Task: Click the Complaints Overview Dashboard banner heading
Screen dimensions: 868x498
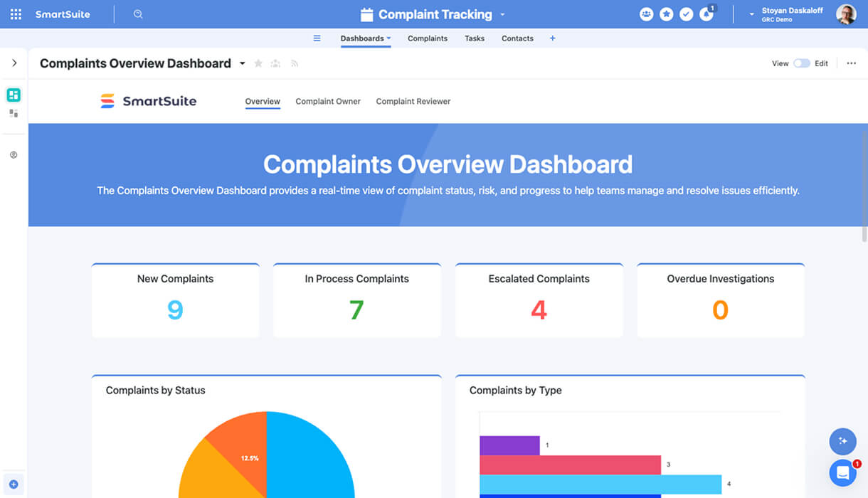Action: click(448, 164)
